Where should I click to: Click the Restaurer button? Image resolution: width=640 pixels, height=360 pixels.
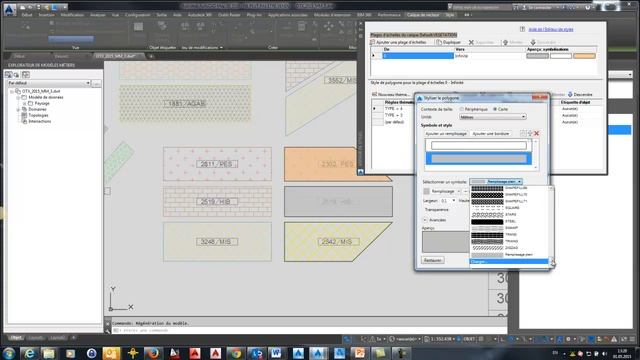click(x=433, y=260)
